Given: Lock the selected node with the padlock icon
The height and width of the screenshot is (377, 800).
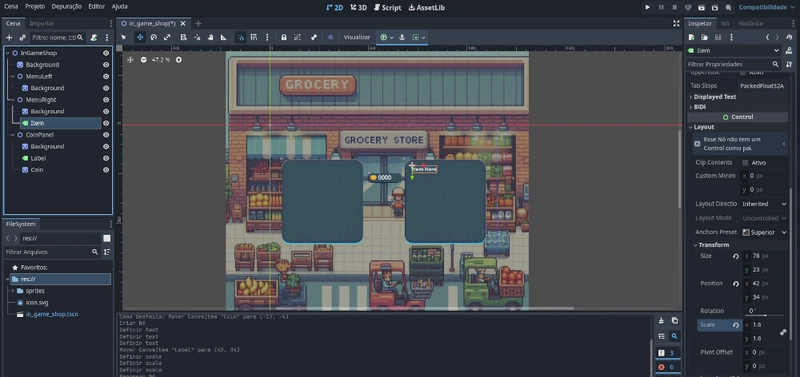Looking at the screenshot, I should pyautogui.click(x=284, y=37).
